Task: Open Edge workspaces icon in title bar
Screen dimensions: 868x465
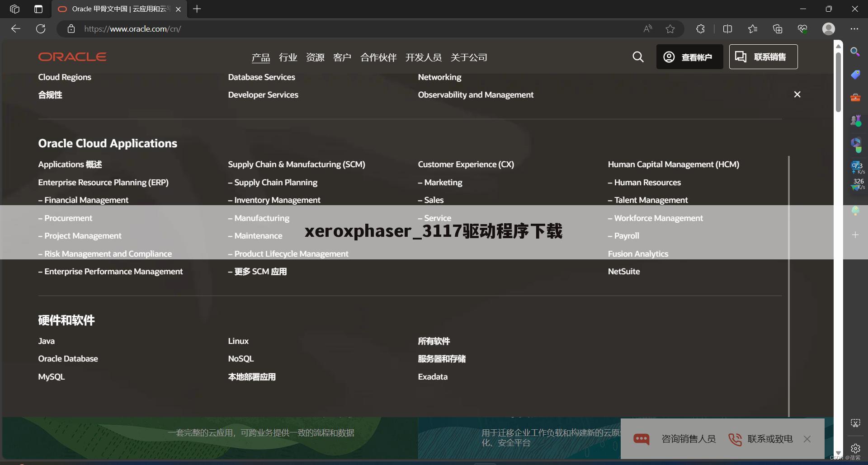Action: click(14, 9)
